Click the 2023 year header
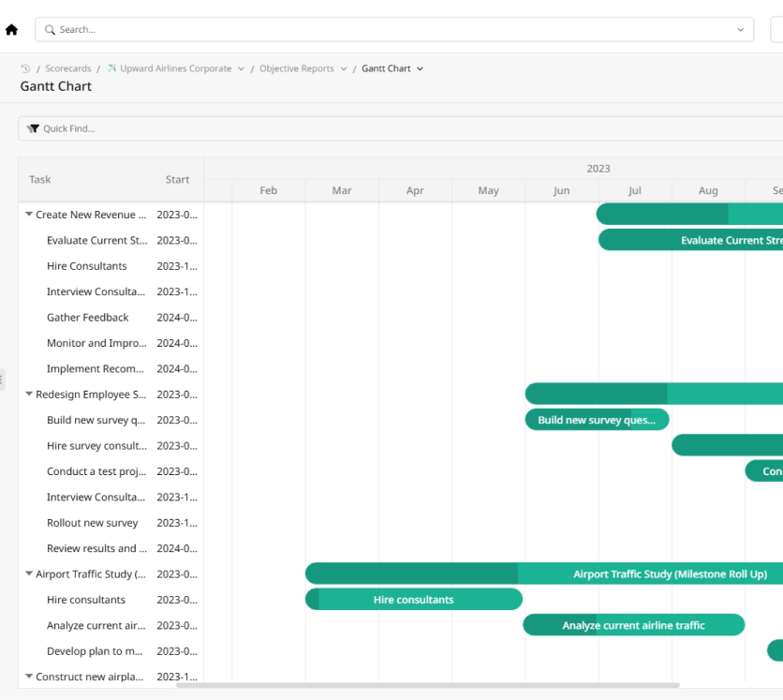Viewport: 783px width, 700px height. click(x=598, y=169)
